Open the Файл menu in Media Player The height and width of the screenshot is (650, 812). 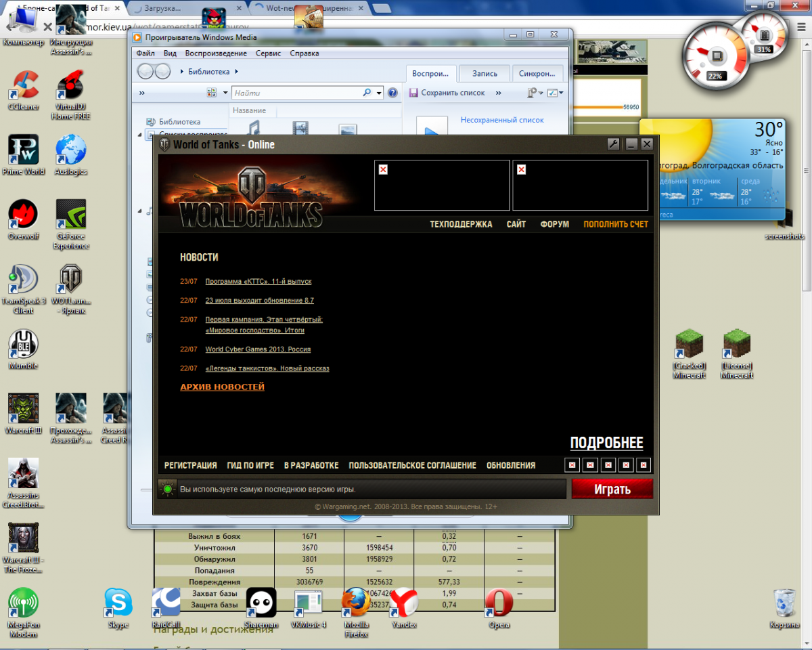click(x=145, y=53)
